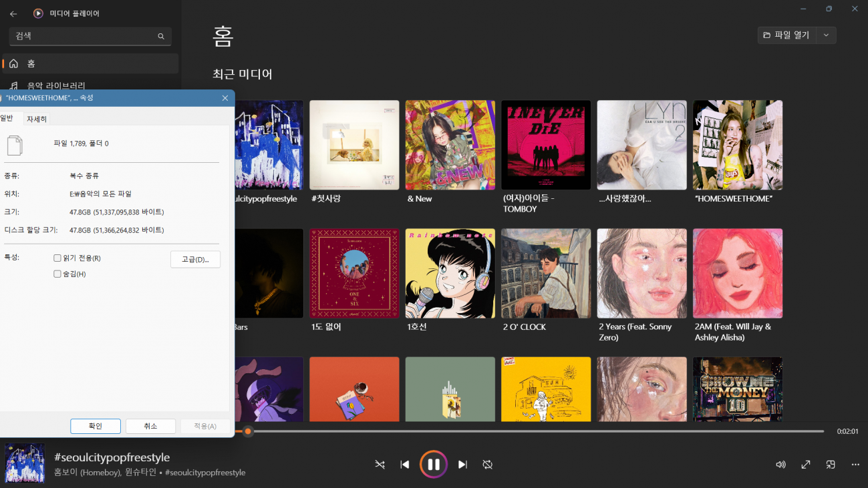Pause the current song
This screenshot has width=868, height=488.
(x=434, y=465)
